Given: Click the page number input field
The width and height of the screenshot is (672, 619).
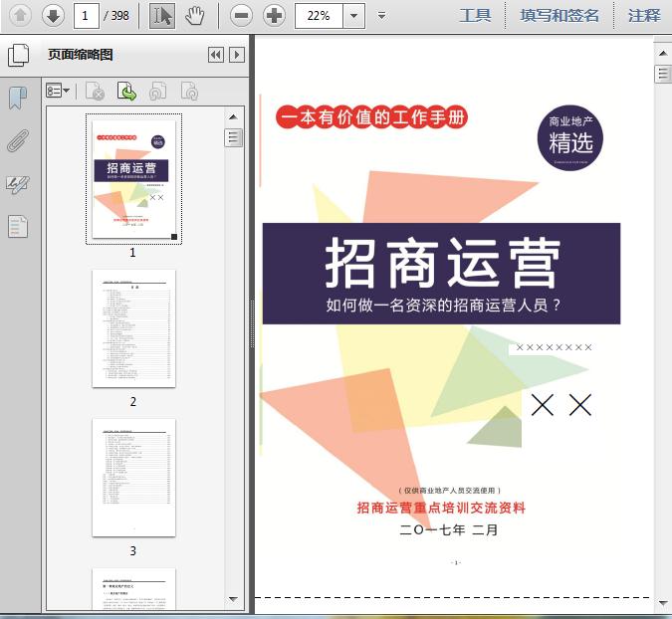Looking at the screenshot, I should [x=87, y=16].
